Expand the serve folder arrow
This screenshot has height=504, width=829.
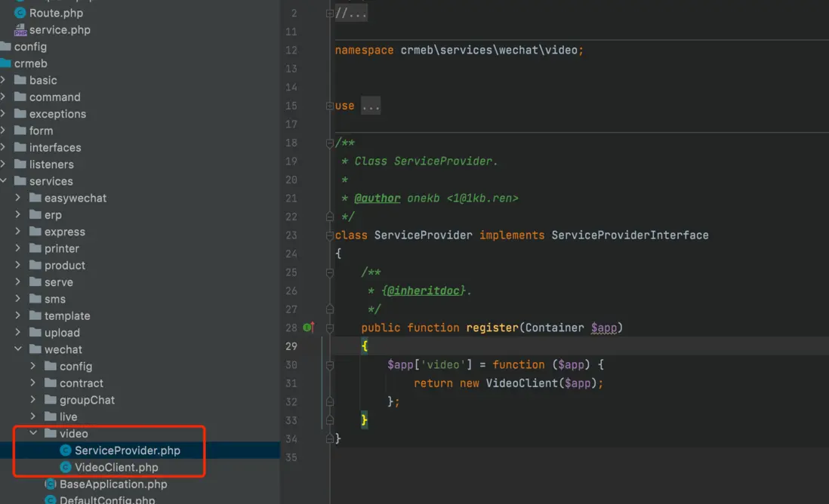click(18, 281)
